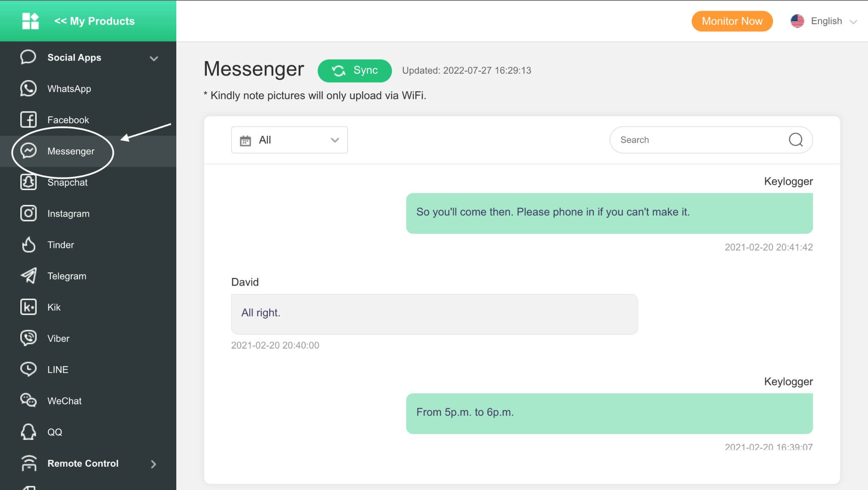Click the Tinder flame icon
The width and height of the screenshot is (868, 490).
click(28, 245)
